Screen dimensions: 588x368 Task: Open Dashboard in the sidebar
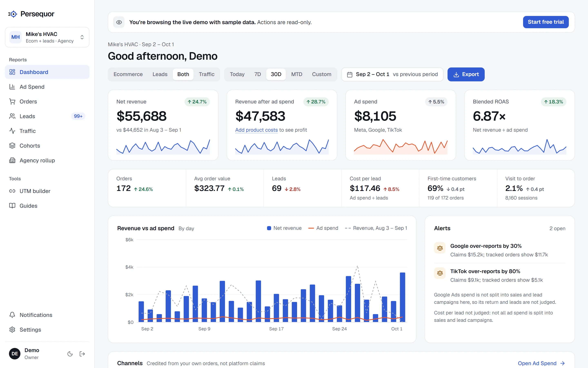tap(47, 72)
